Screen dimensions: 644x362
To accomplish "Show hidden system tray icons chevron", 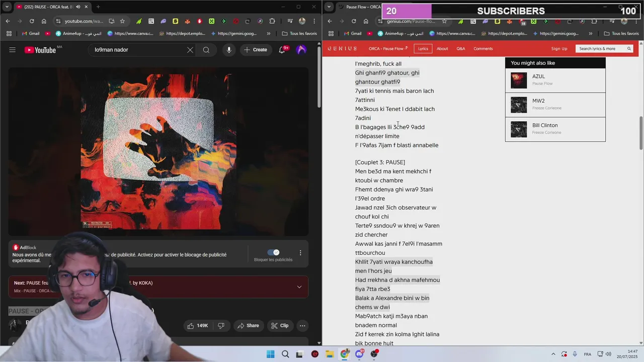I will (553, 354).
